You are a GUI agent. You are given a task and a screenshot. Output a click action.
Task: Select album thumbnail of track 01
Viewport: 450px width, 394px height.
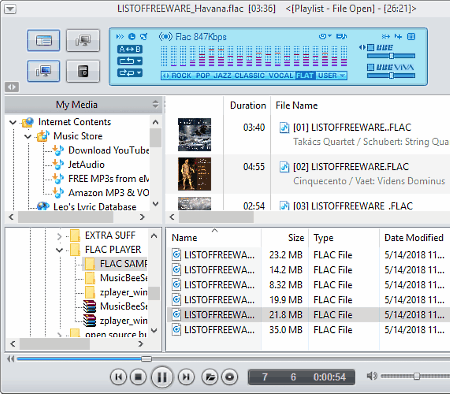tap(194, 134)
